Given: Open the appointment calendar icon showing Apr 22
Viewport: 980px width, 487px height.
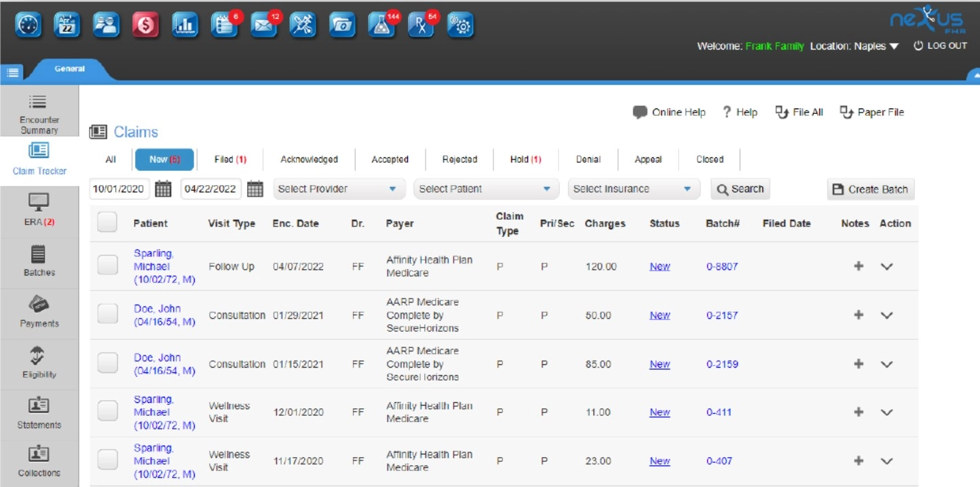Looking at the screenshot, I should (x=67, y=25).
